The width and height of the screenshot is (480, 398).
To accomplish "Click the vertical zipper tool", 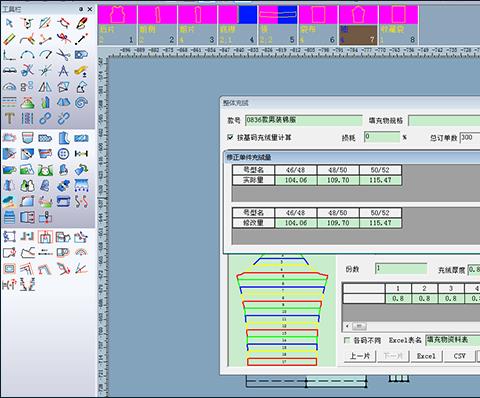I will [x=27, y=118].
